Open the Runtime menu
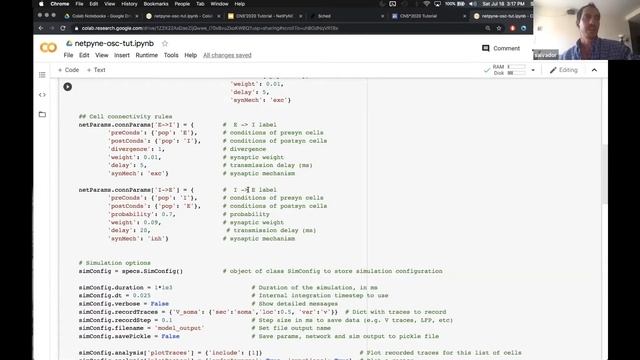The width and height of the screenshot is (640, 360). tap(147, 55)
